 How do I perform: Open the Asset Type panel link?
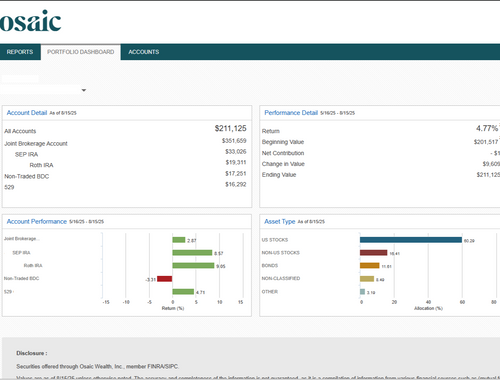(280, 221)
